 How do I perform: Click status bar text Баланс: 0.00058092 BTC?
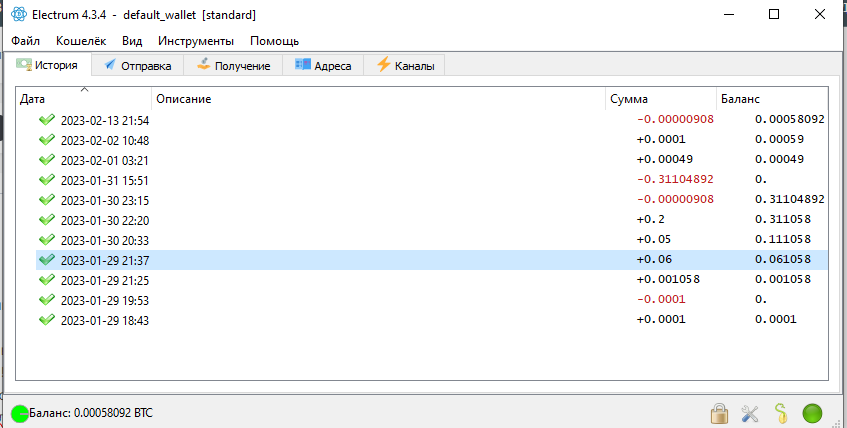point(91,413)
